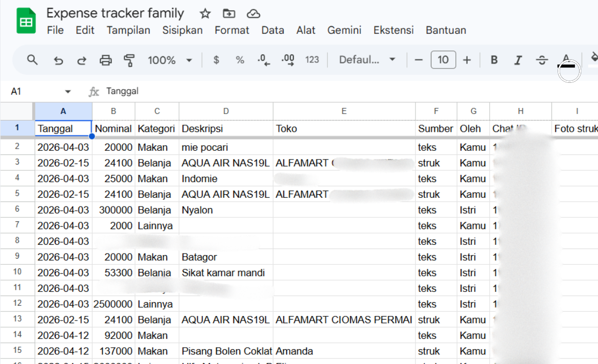Select the Oleh header cell
The height and width of the screenshot is (364, 598).
[x=473, y=129]
